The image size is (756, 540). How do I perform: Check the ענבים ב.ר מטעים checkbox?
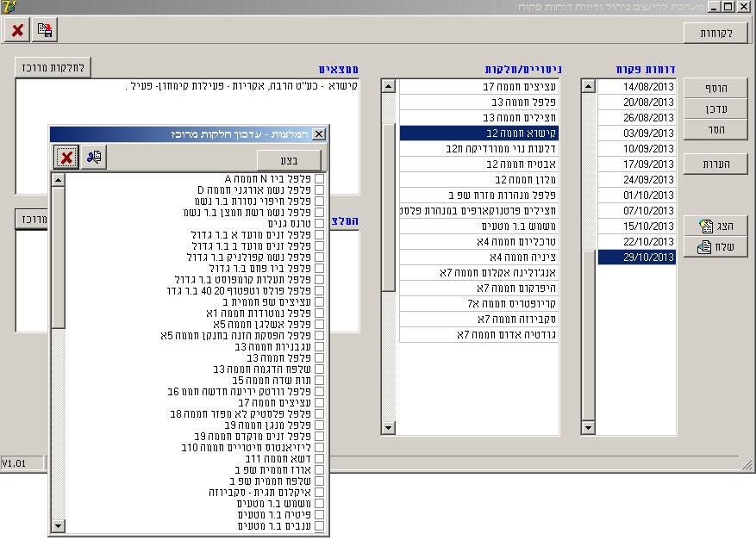click(319, 526)
